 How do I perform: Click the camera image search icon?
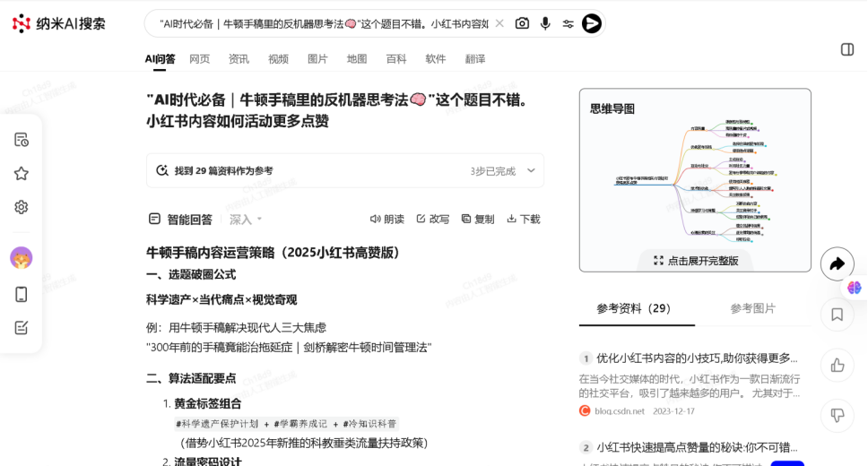coord(522,23)
